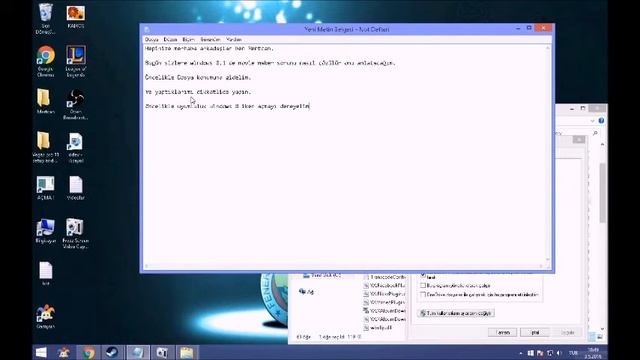Click the Tamam button in properties dialog

tap(502, 332)
